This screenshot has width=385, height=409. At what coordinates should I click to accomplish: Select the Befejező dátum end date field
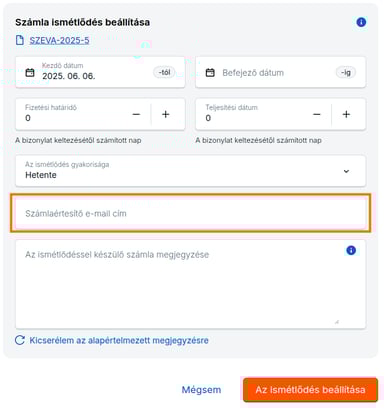(x=280, y=72)
